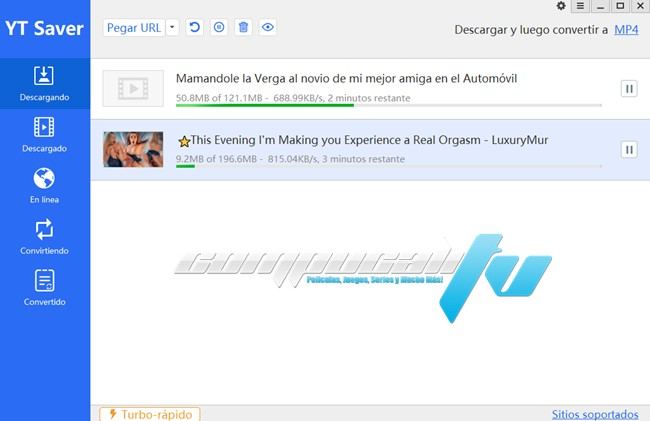Open the Sitios soportados link

coord(595,414)
